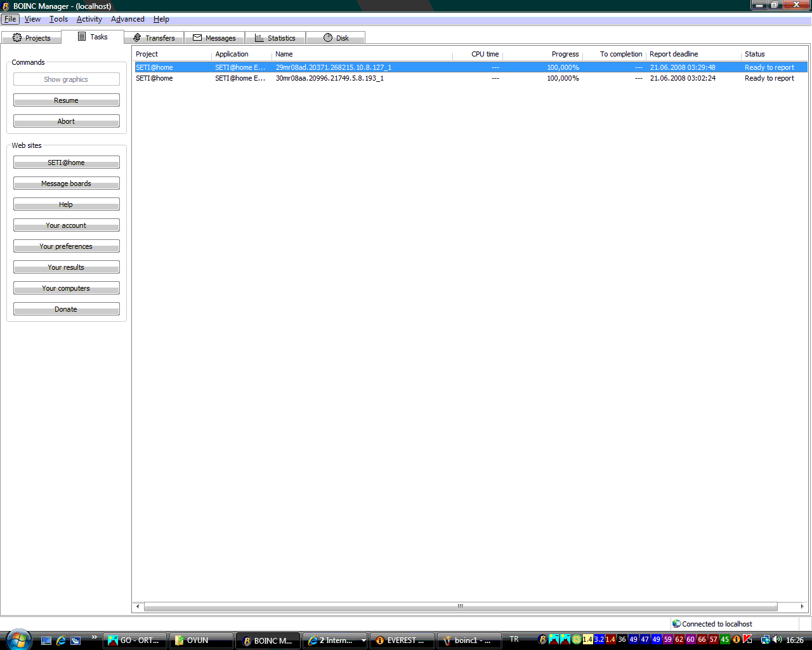Image resolution: width=812 pixels, height=650 pixels.
Task: Switch to the Transfers tab
Action: [x=154, y=38]
